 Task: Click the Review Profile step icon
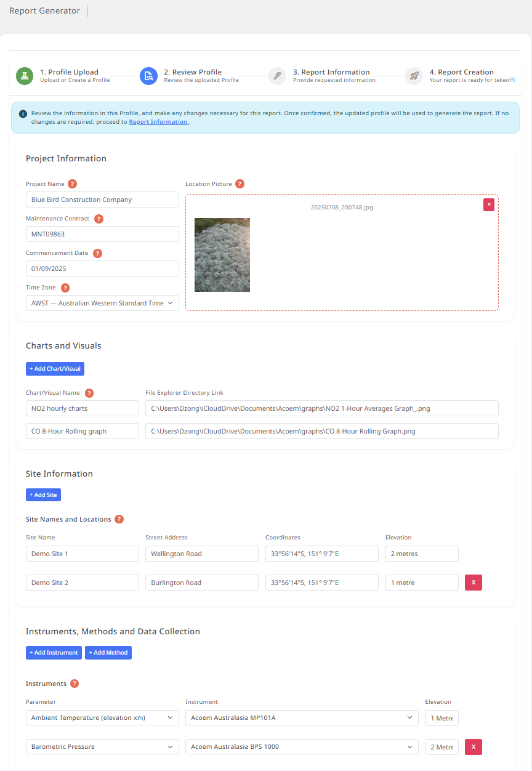[x=148, y=76]
